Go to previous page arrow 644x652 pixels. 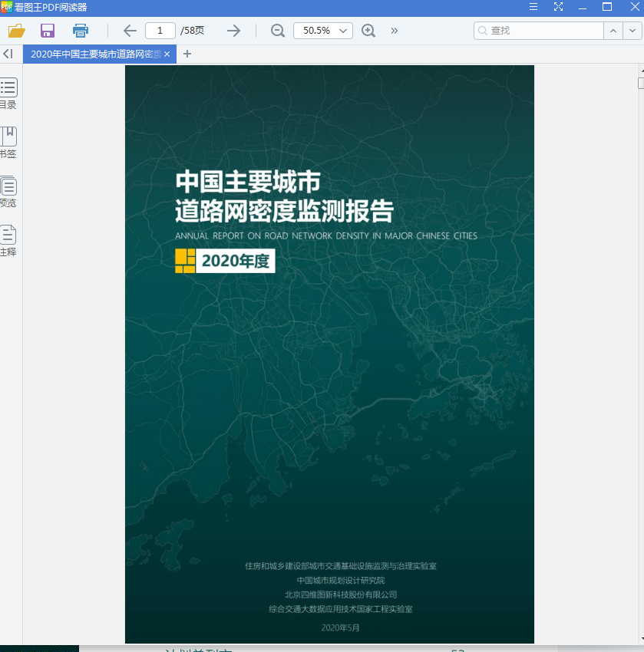click(x=130, y=31)
